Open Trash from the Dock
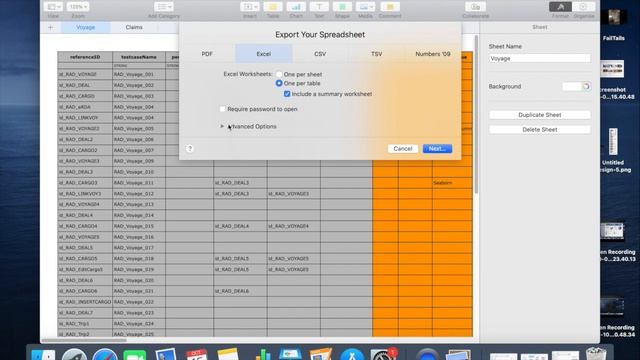The image size is (640, 360). [596, 354]
